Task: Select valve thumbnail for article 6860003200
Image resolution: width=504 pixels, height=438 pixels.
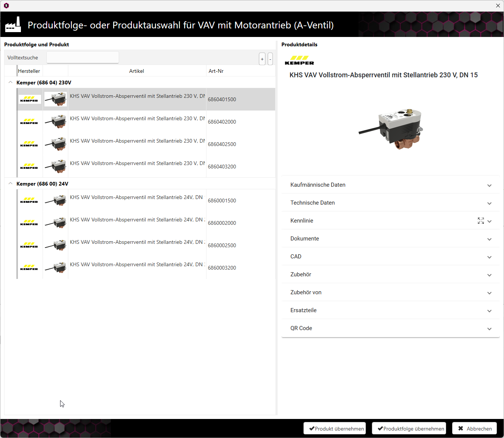Action: point(56,268)
